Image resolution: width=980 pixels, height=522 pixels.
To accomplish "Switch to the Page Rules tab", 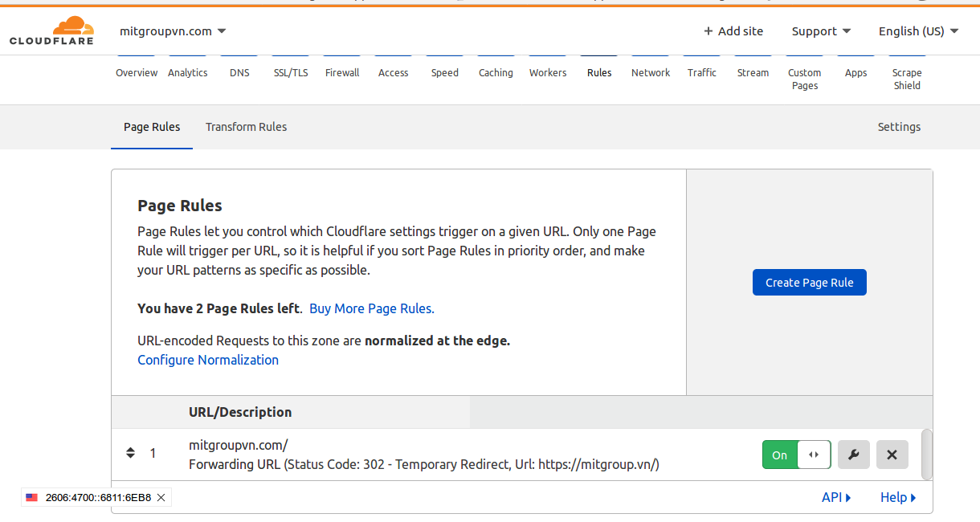I will [152, 127].
